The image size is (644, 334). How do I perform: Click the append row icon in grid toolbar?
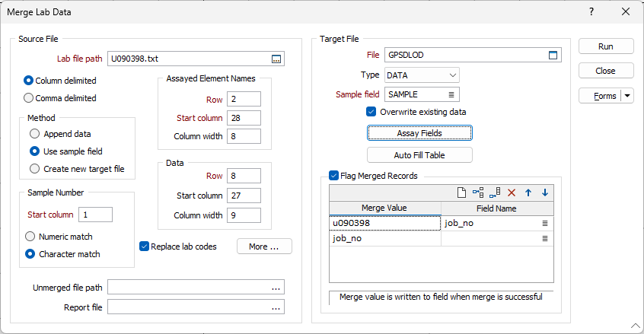click(495, 192)
